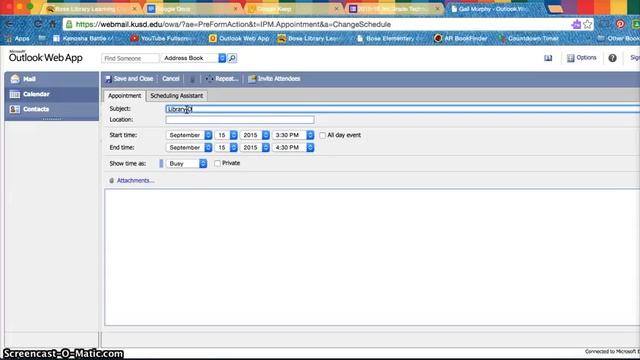Reload the current page
Viewport: 640px width, 360px height.
click(38, 24)
